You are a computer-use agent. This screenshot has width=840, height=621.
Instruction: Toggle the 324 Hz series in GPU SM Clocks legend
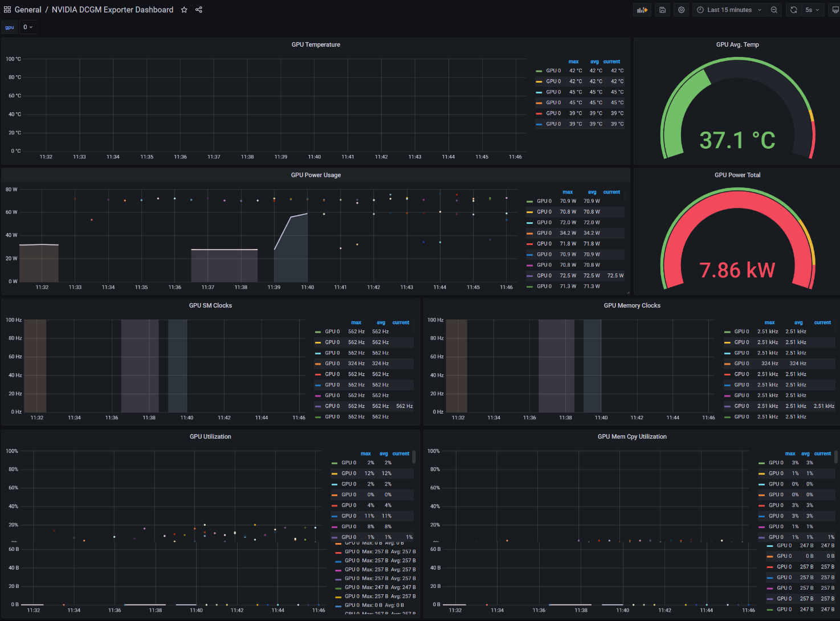(x=332, y=363)
